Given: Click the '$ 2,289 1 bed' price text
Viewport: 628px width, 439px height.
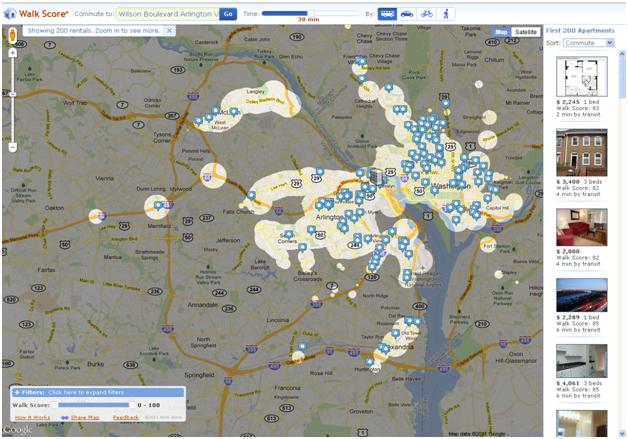Looking at the screenshot, I should tap(578, 317).
